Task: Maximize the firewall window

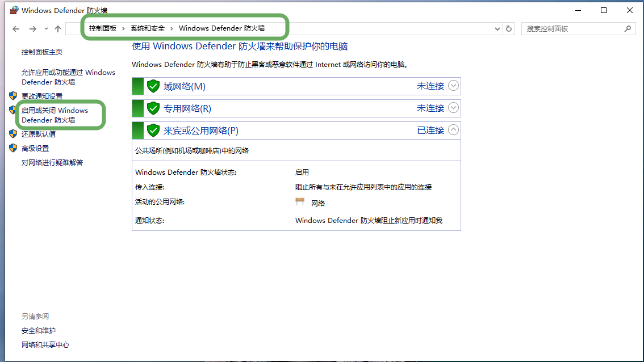Action: [603, 10]
